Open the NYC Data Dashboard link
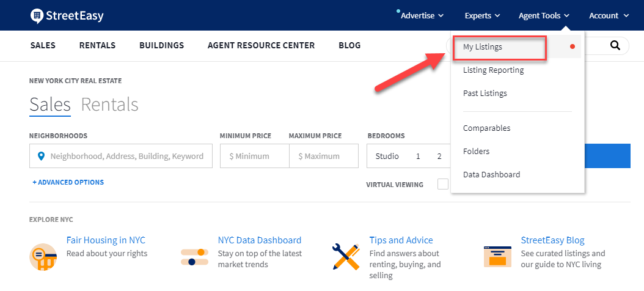This screenshot has height=291, width=644. tap(260, 240)
